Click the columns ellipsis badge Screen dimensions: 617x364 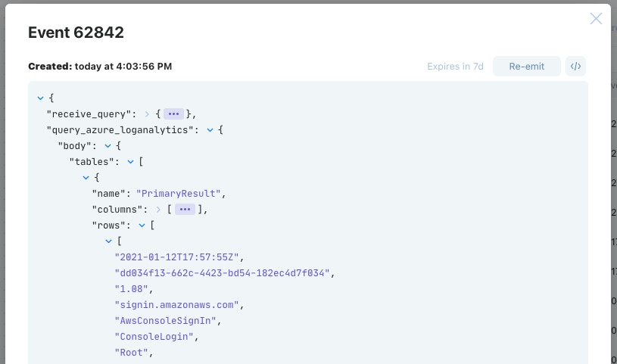click(x=185, y=210)
